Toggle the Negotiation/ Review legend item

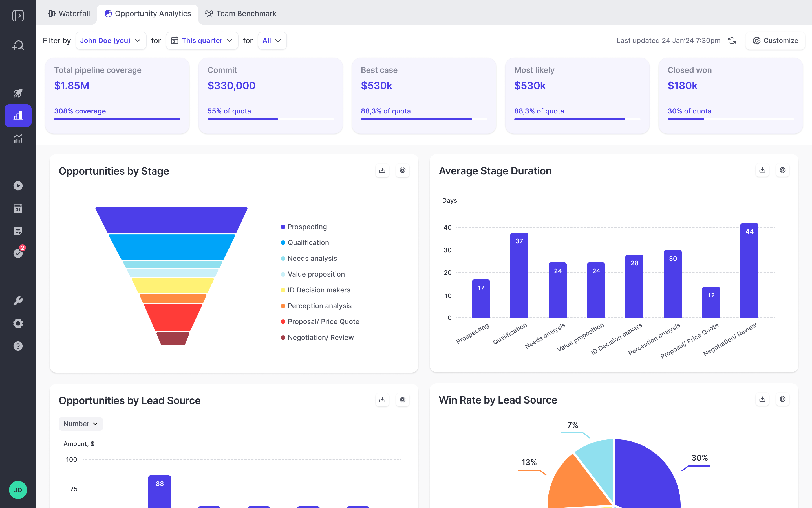[x=317, y=337]
